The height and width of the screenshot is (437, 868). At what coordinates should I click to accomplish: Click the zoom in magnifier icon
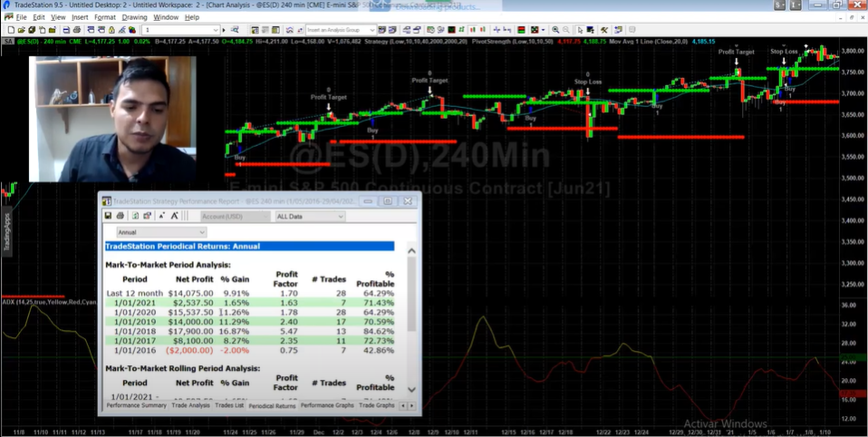tap(555, 30)
